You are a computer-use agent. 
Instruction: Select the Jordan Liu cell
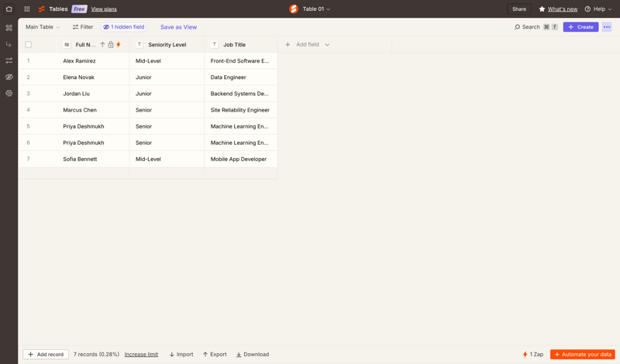pyautogui.click(x=93, y=94)
